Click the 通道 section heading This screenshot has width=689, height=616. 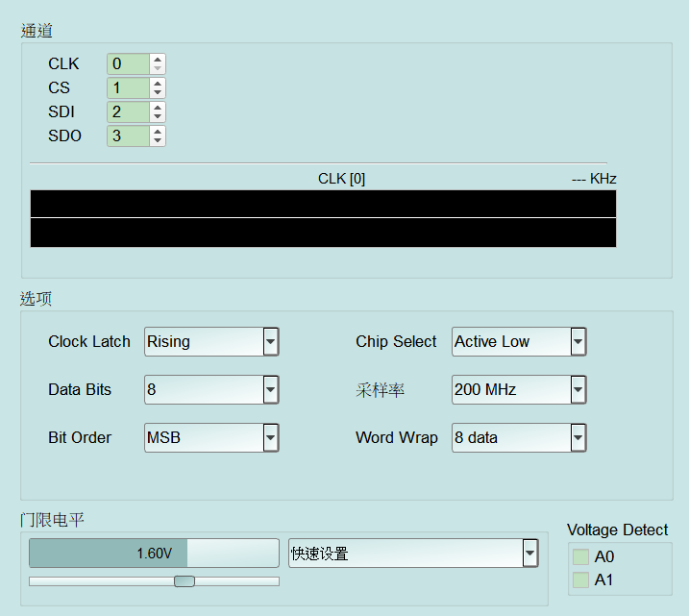[37, 31]
